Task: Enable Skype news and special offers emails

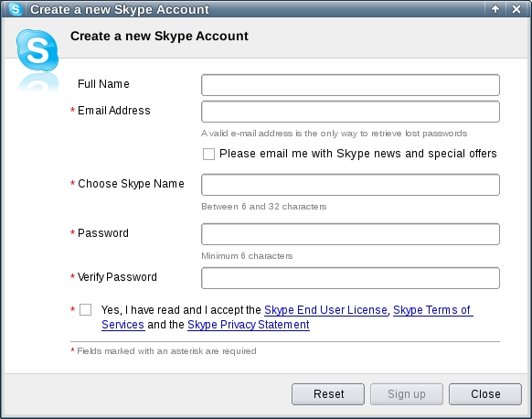Action: click(x=208, y=154)
